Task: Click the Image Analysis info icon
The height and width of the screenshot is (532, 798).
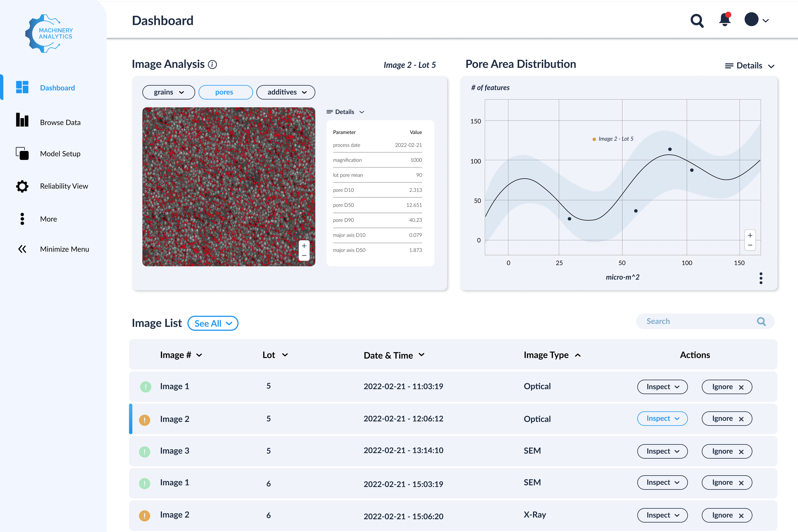Action: 212,64
